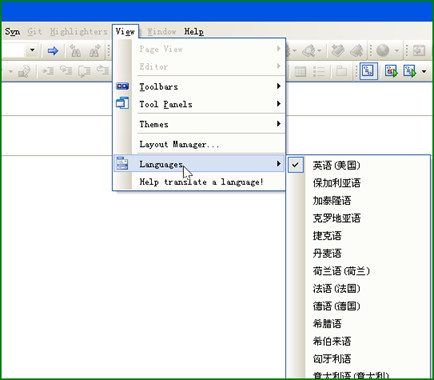Choose 加泰隆语 from the language list

click(358, 200)
